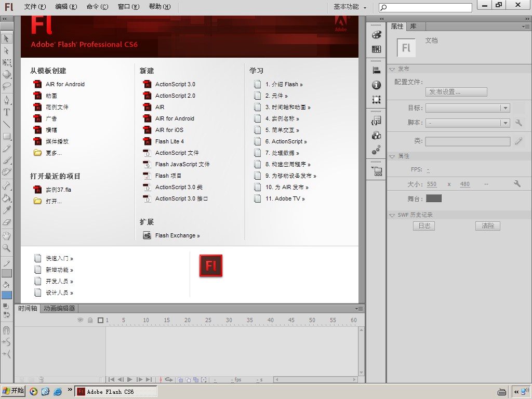Click the Windows 开始 button
The width and height of the screenshot is (532, 399).
(x=13, y=391)
